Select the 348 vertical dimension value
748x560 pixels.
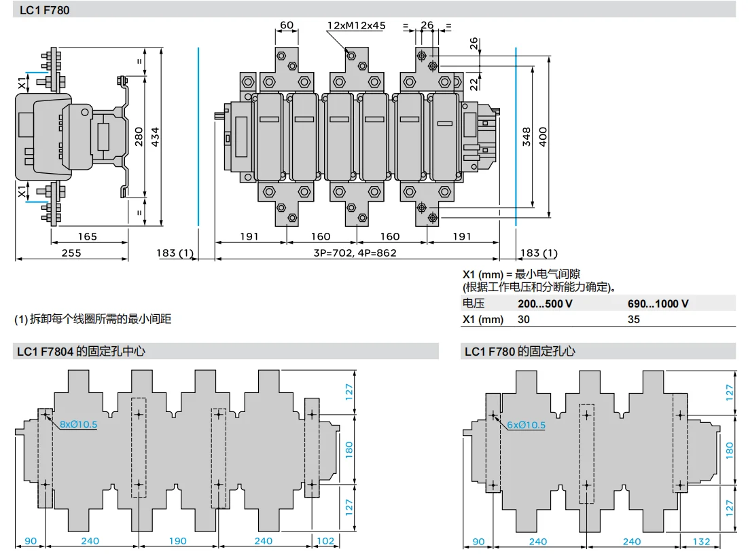527,136
